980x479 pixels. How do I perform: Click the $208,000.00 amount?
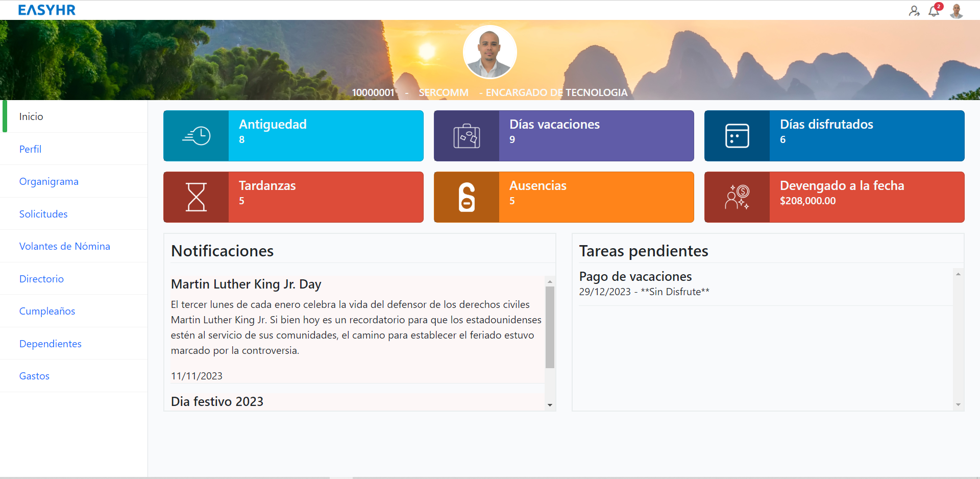(x=808, y=201)
